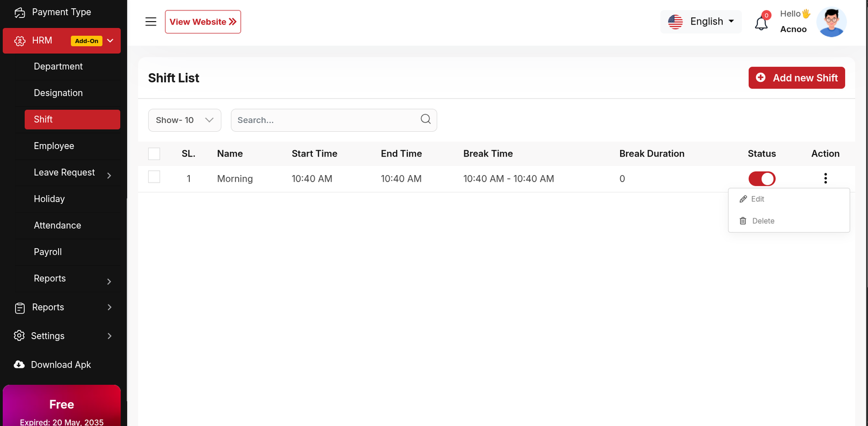Open the Show- 10 entries dropdown
This screenshot has width=868, height=426.
point(184,120)
